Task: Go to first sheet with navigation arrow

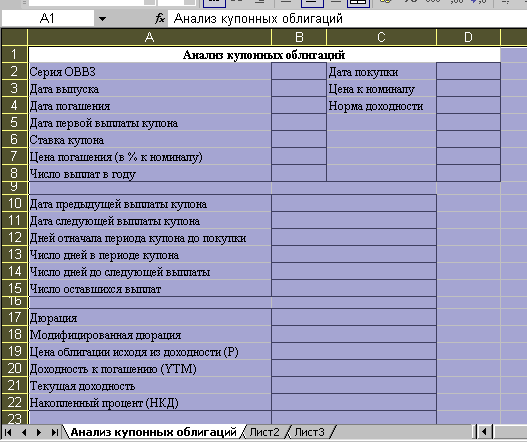Action: click(8, 432)
